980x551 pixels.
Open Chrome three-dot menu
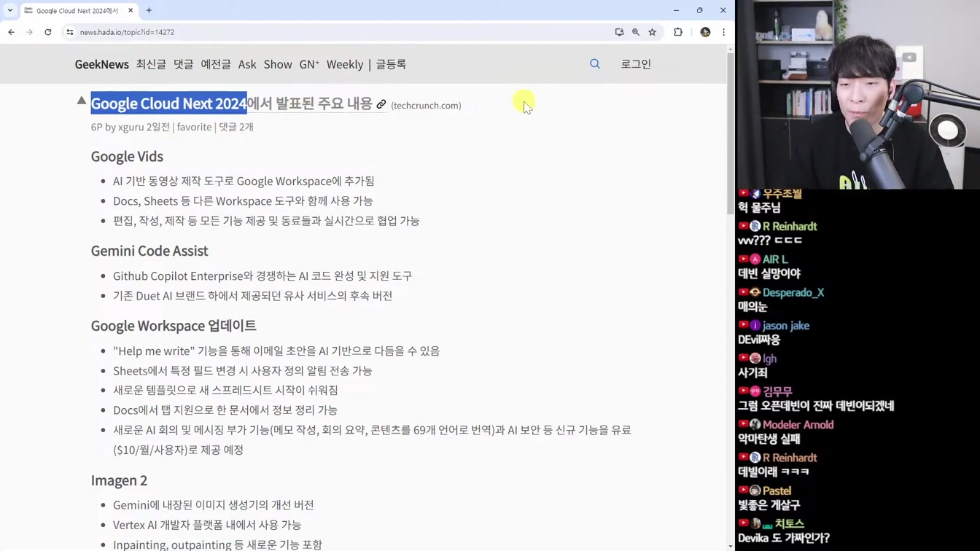(x=723, y=32)
